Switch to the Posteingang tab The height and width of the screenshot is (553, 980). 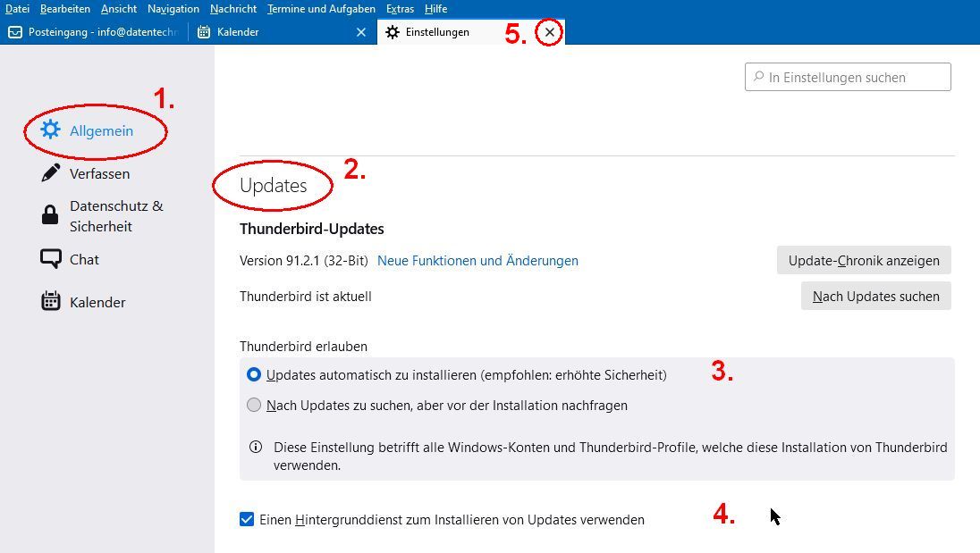click(94, 32)
